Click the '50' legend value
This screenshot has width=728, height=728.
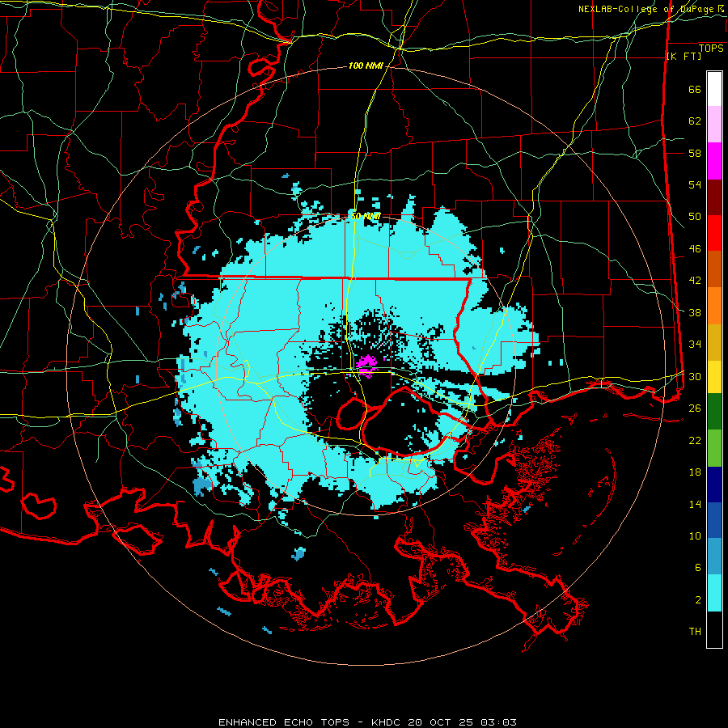pyautogui.click(x=695, y=217)
